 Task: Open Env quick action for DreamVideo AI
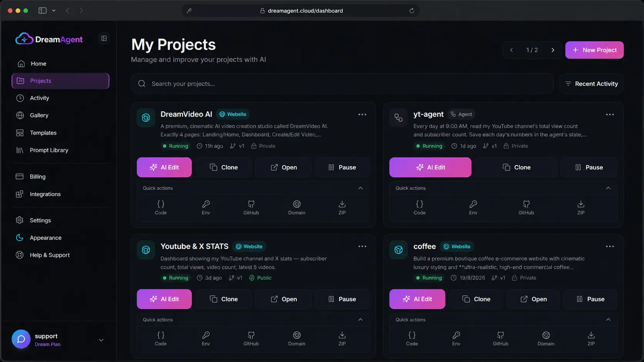pos(206,207)
